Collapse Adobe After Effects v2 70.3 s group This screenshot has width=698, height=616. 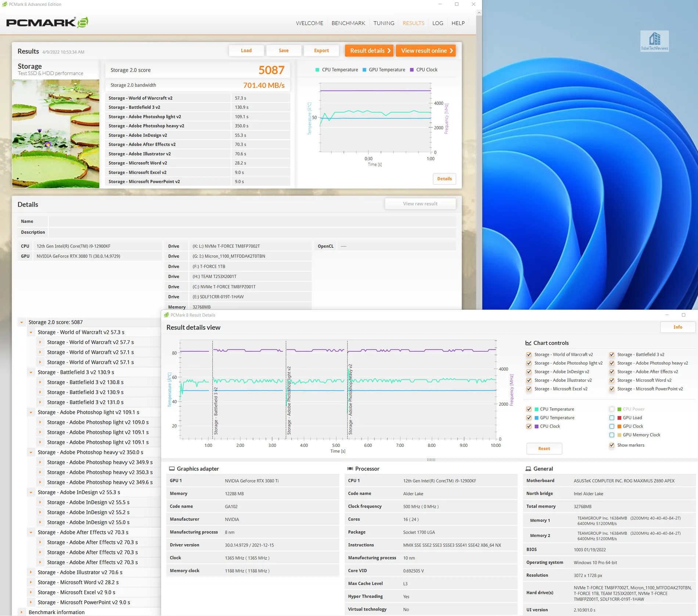tap(31, 533)
